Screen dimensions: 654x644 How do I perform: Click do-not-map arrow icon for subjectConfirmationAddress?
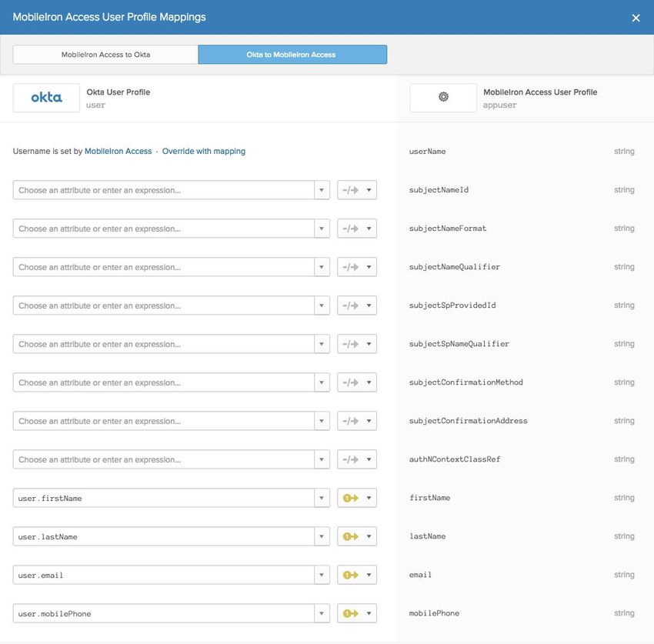350,421
